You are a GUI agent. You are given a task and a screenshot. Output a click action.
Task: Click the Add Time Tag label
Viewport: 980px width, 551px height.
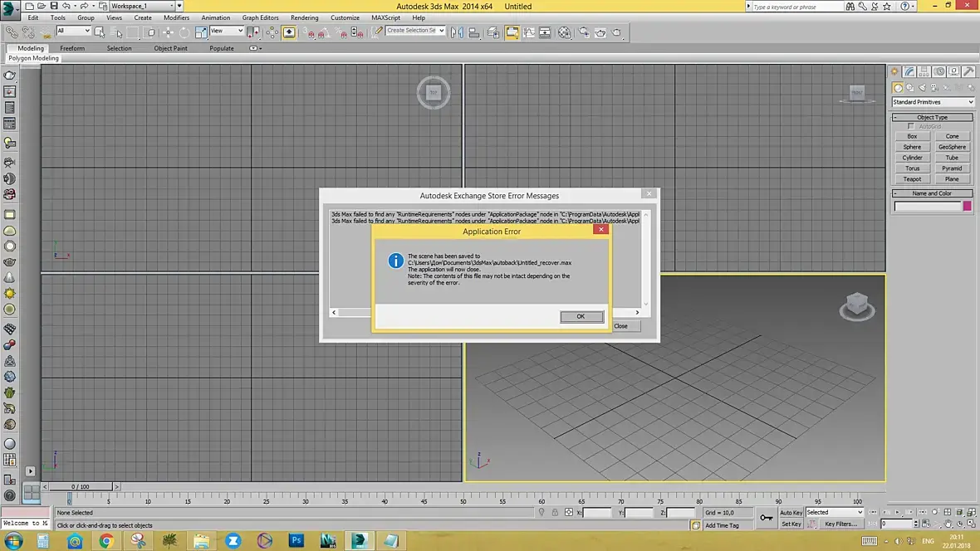click(722, 525)
